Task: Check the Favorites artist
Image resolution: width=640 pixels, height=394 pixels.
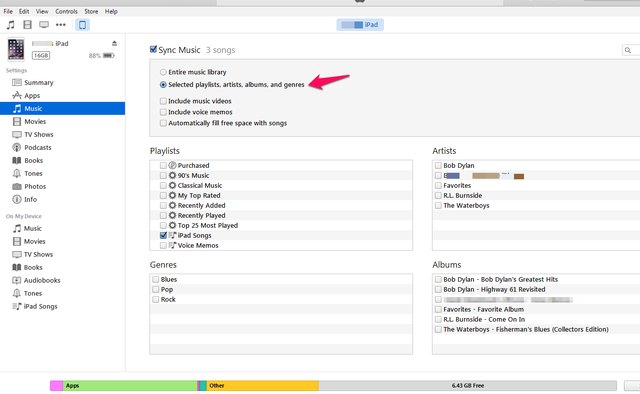Action: (x=438, y=185)
